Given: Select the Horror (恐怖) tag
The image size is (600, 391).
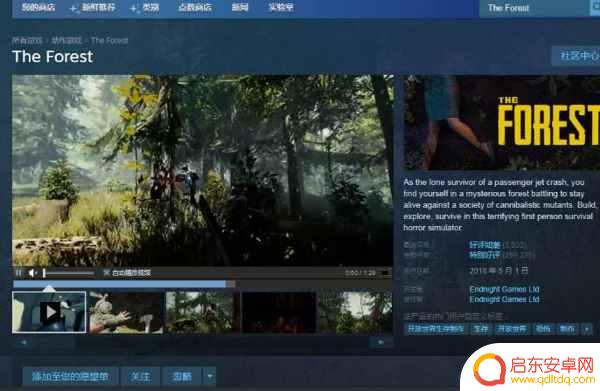Looking at the screenshot, I should click(543, 329).
